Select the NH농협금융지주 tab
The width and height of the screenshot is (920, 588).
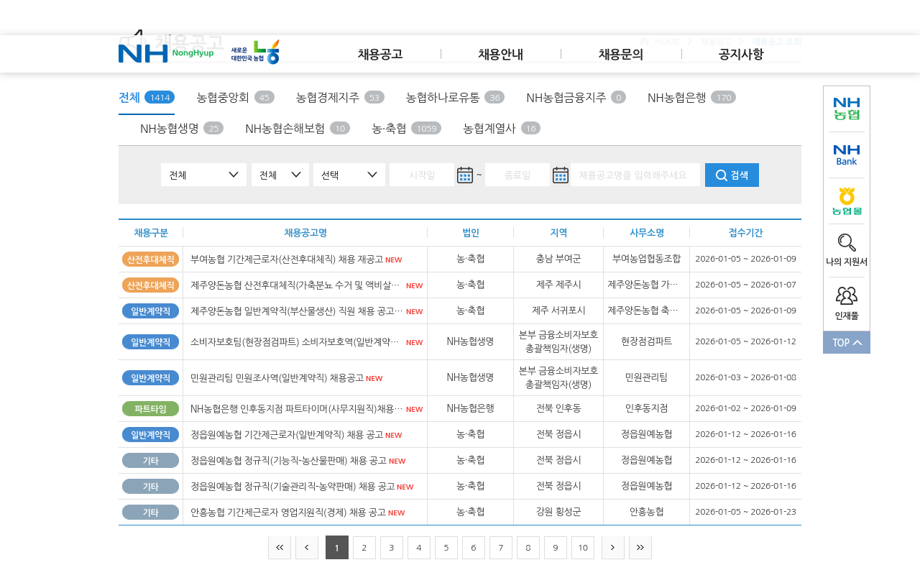(576, 98)
